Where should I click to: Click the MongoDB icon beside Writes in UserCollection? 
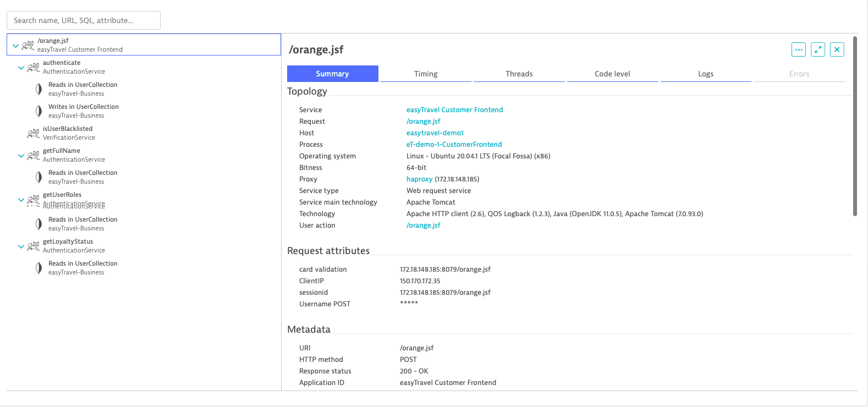(x=39, y=111)
